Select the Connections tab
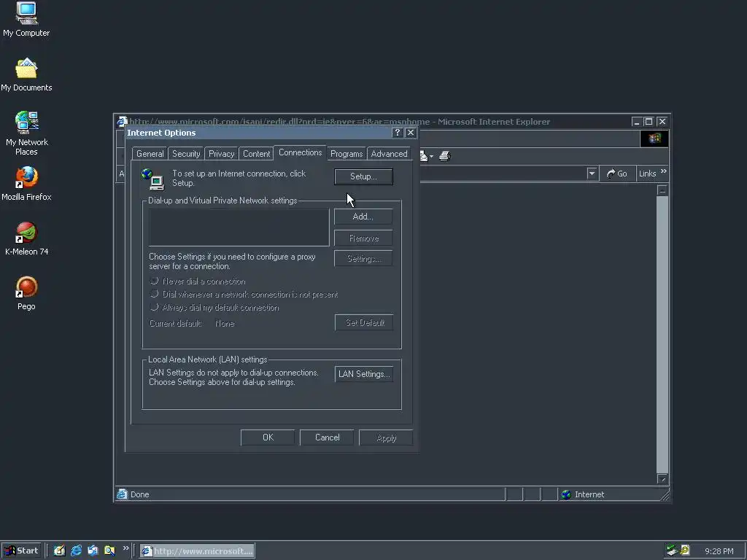 pyautogui.click(x=300, y=152)
